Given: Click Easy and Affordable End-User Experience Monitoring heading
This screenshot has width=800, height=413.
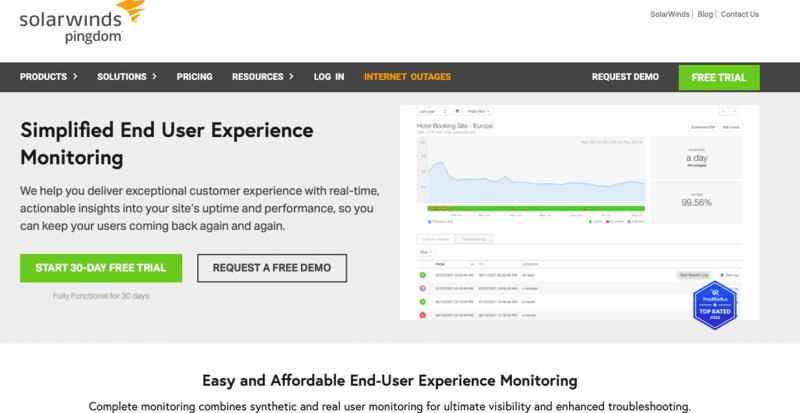Looking at the screenshot, I should 390,381.
